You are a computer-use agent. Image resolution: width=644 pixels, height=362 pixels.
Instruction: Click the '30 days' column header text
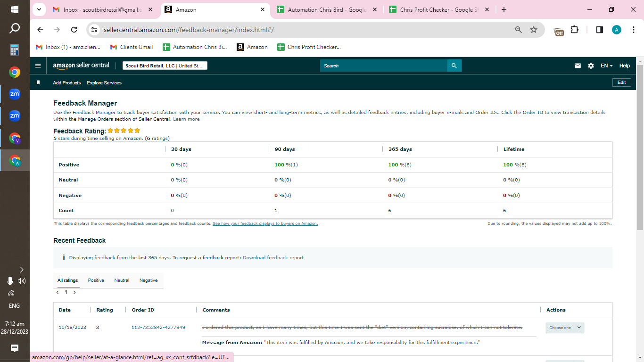(x=181, y=149)
